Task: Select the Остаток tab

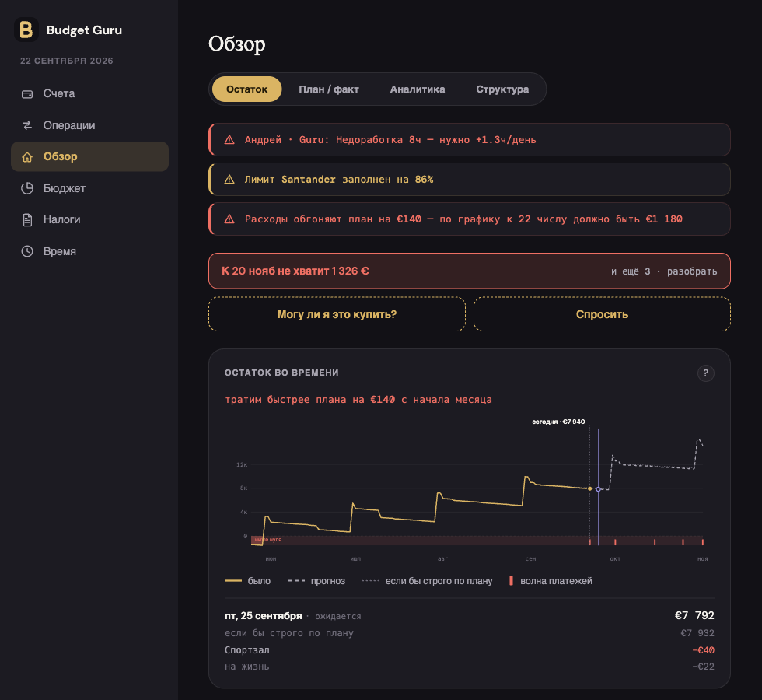Action: 247,89
